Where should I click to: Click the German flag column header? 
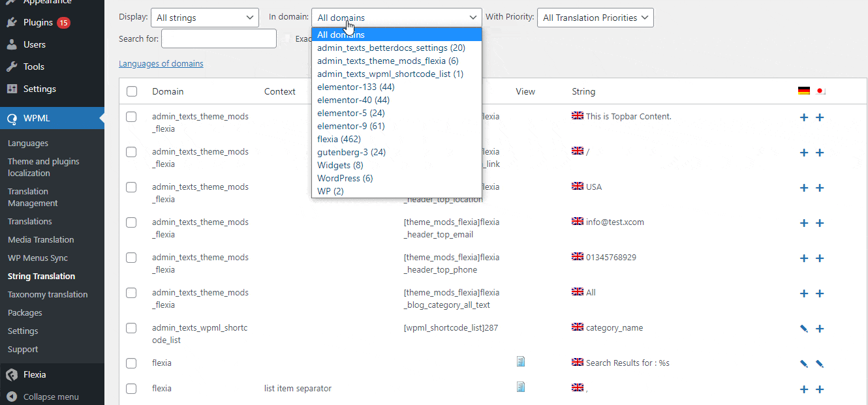(x=804, y=91)
